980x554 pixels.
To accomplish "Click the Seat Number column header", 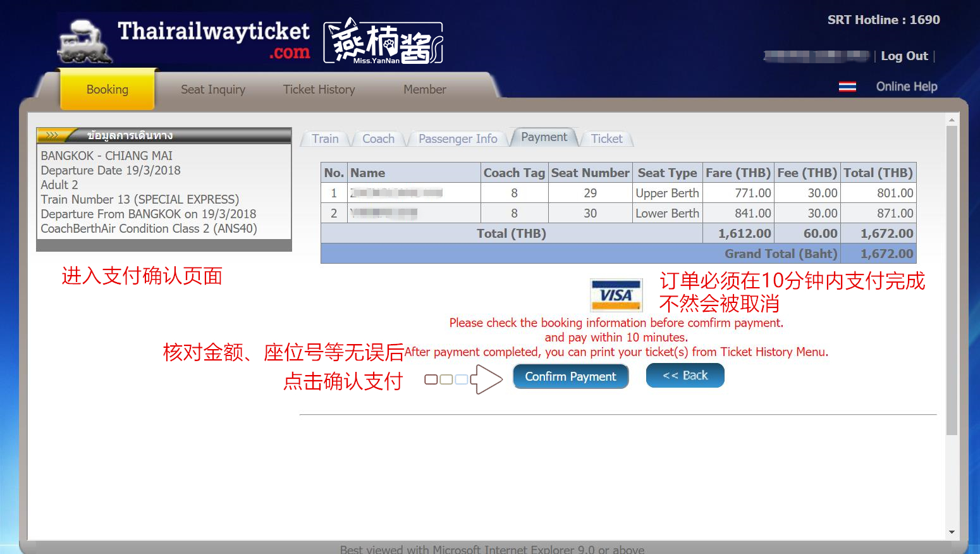I will click(x=590, y=173).
